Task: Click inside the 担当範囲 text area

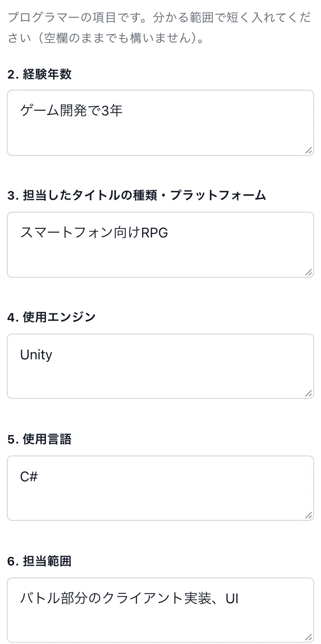Action: coord(160,610)
